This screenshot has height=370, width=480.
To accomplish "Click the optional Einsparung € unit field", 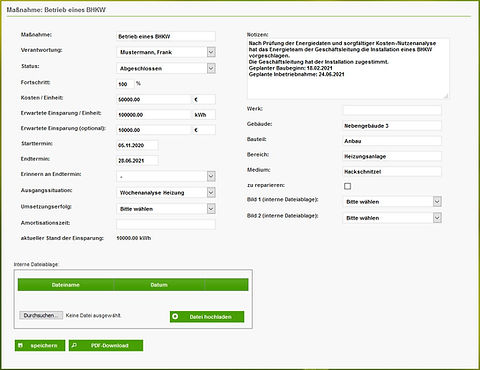I will pyautogui.click(x=204, y=130).
